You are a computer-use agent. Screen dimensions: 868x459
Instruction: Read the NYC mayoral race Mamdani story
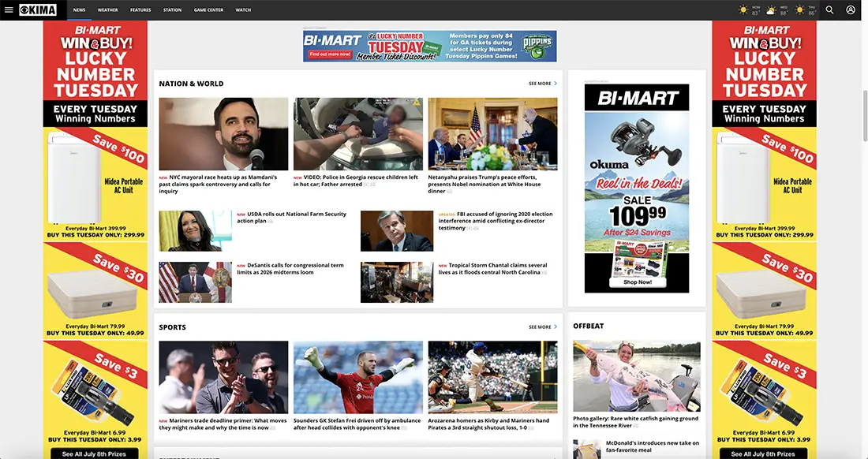tap(218, 185)
